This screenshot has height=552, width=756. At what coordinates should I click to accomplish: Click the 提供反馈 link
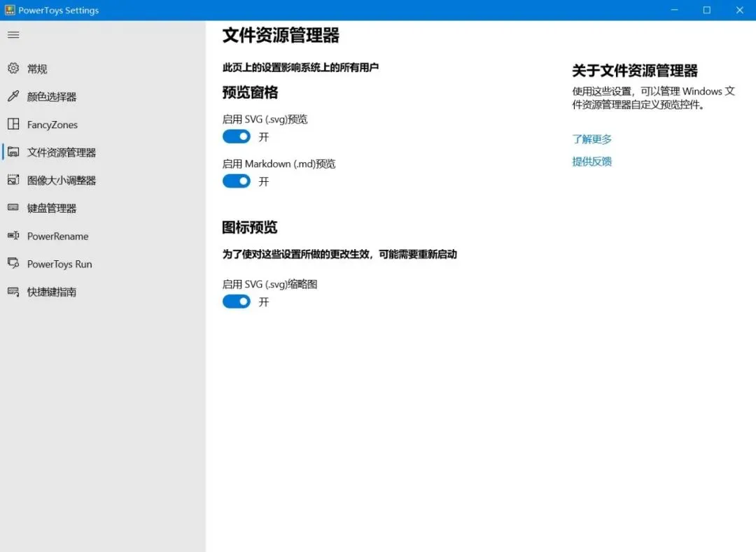click(591, 162)
